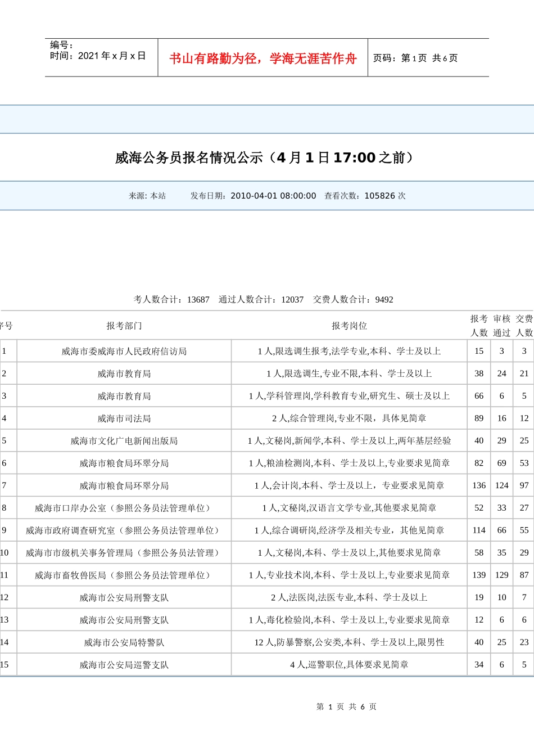Click the total 通过人数合计 12037
Screen dimensions: 534x756
tap(261, 299)
